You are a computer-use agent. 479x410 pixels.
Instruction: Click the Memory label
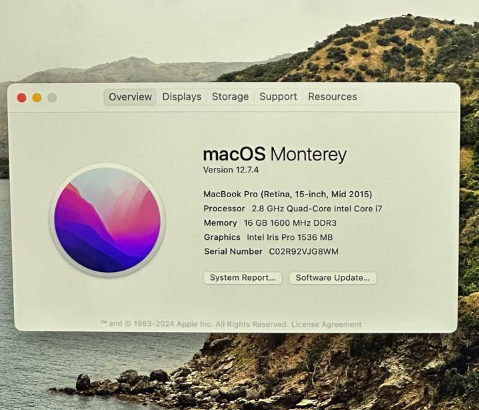point(220,223)
